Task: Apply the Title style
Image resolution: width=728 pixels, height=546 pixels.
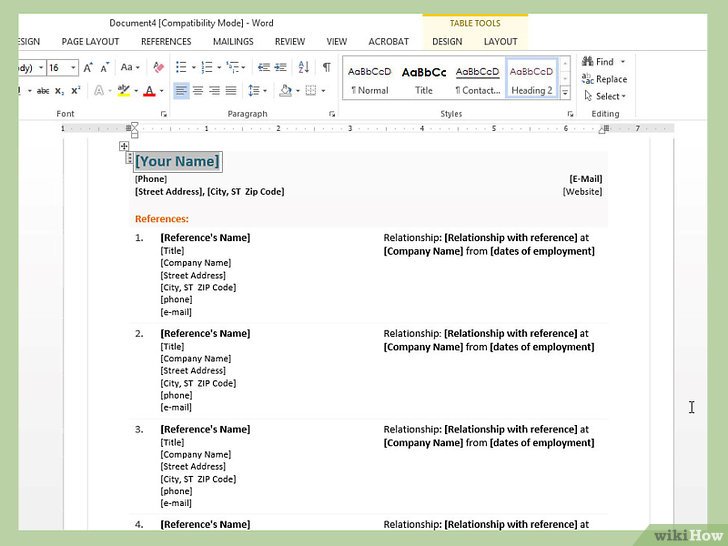Action: pos(424,79)
